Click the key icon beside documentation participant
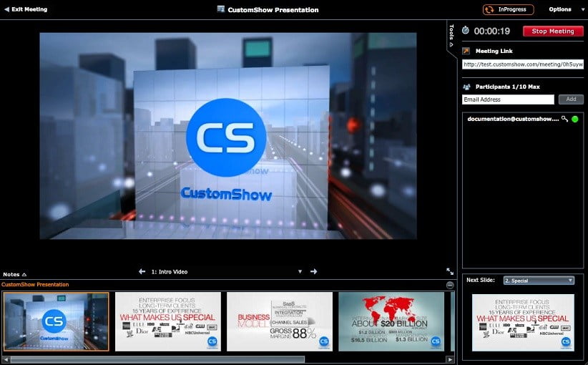The image size is (588, 365). (x=564, y=119)
